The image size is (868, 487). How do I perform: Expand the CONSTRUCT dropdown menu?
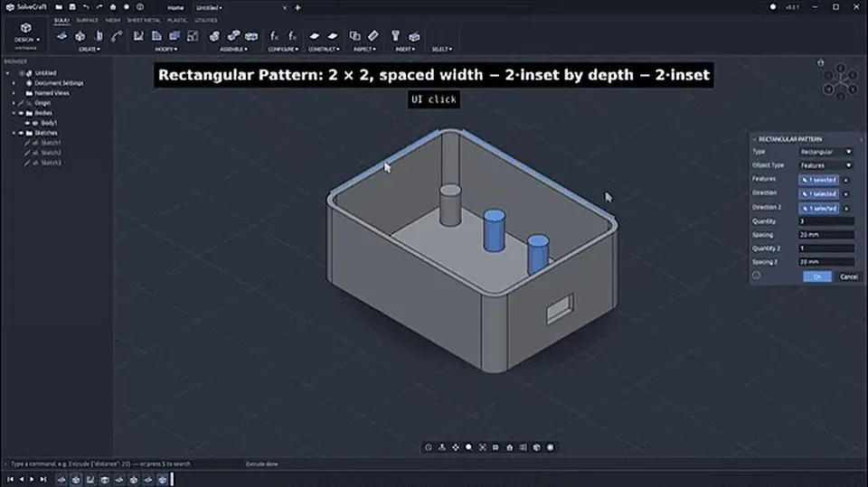pyautogui.click(x=324, y=50)
